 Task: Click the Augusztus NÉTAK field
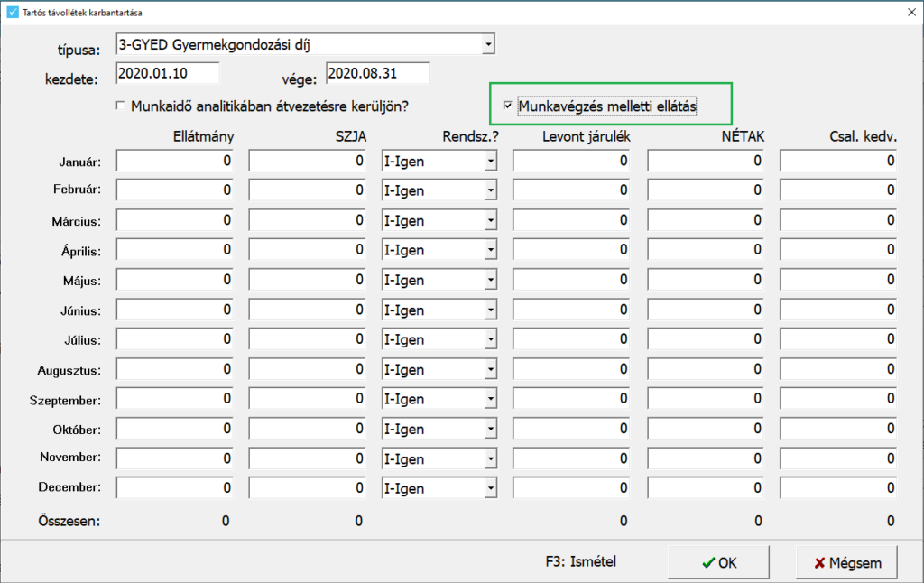(705, 370)
